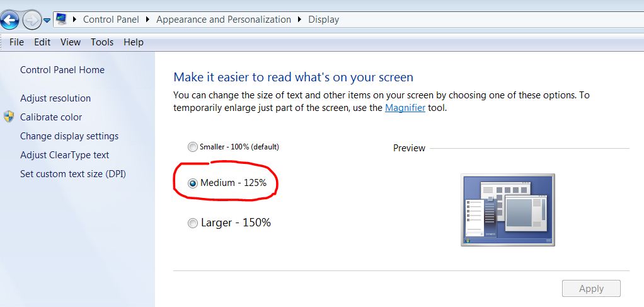
Task: Expand arrow before Display breadcrumb
Action: tap(299, 20)
